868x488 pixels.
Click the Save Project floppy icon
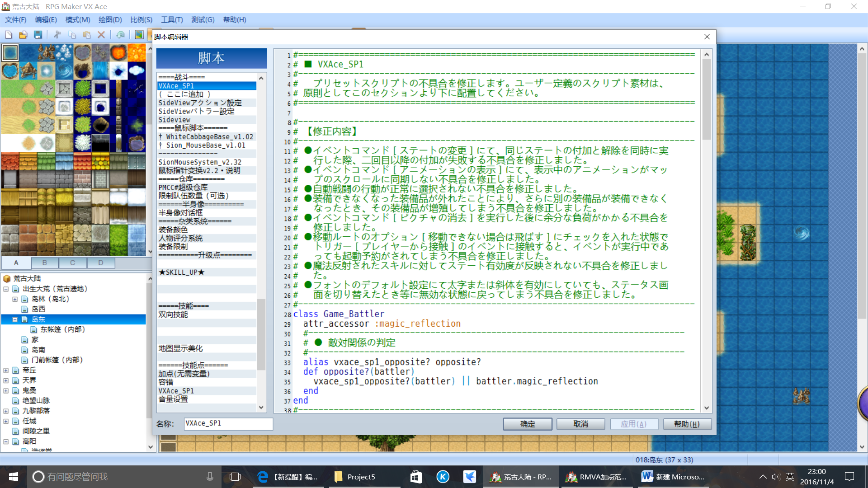[x=38, y=35]
